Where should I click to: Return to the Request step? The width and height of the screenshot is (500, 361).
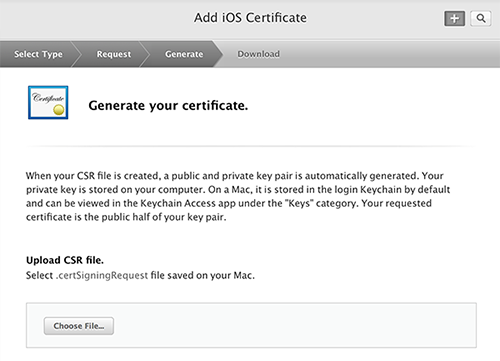[x=114, y=54]
